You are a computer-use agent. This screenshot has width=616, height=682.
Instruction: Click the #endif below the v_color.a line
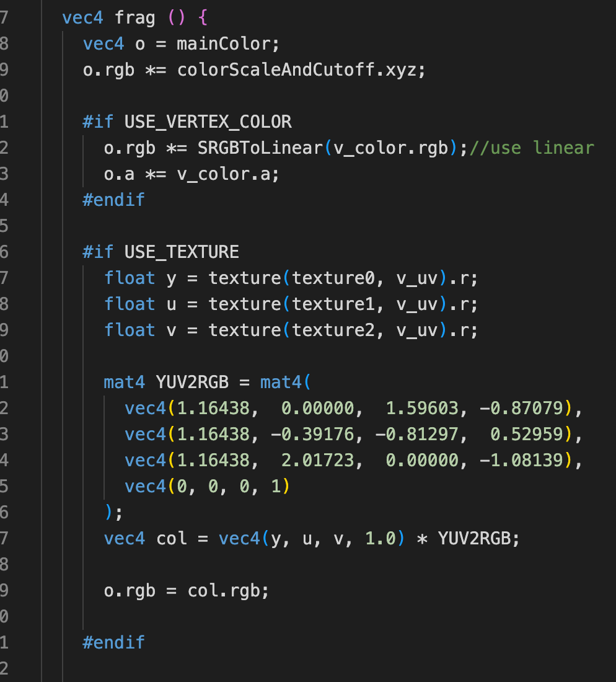pyautogui.click(x=113, y=200)
